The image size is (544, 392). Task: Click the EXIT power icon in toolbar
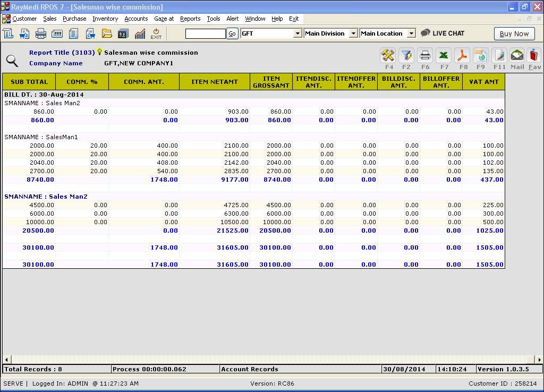[x=156, y=34]
